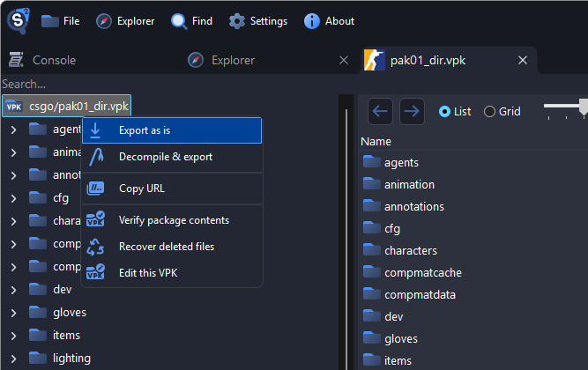
Task: Expand the gloves tree folder
Action: point(13,313)
